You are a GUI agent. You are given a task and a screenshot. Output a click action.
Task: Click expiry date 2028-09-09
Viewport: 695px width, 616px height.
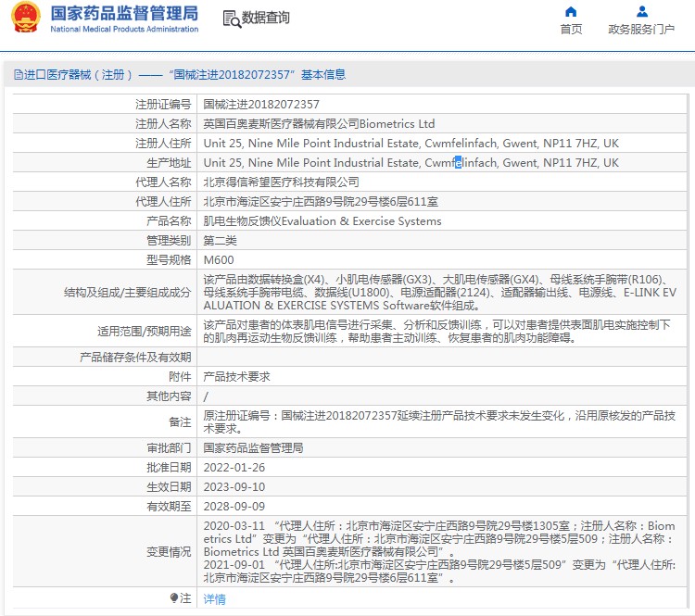coord(234,507)
